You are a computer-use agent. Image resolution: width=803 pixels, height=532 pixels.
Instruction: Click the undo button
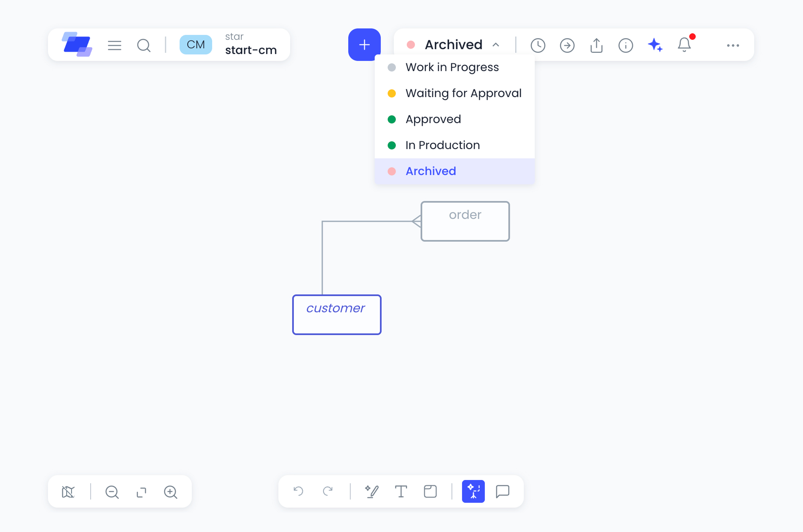coord(298,491)
